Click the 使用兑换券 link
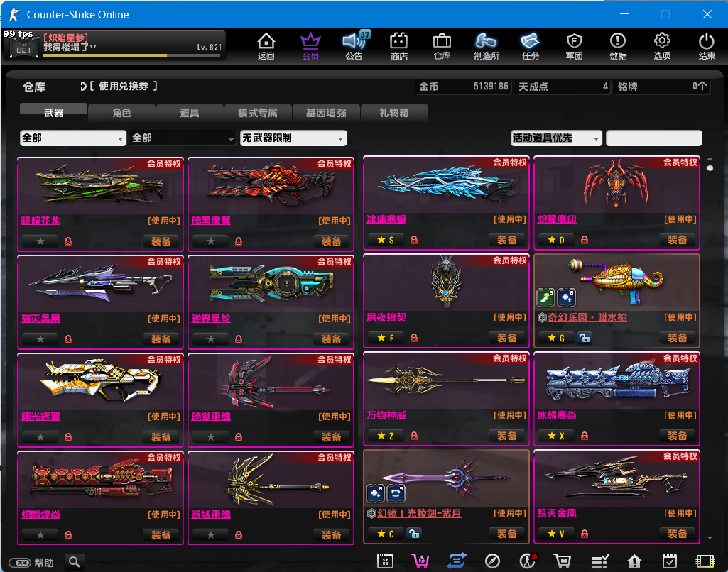This screenshot has height=572, width=728. pos(123,86)
